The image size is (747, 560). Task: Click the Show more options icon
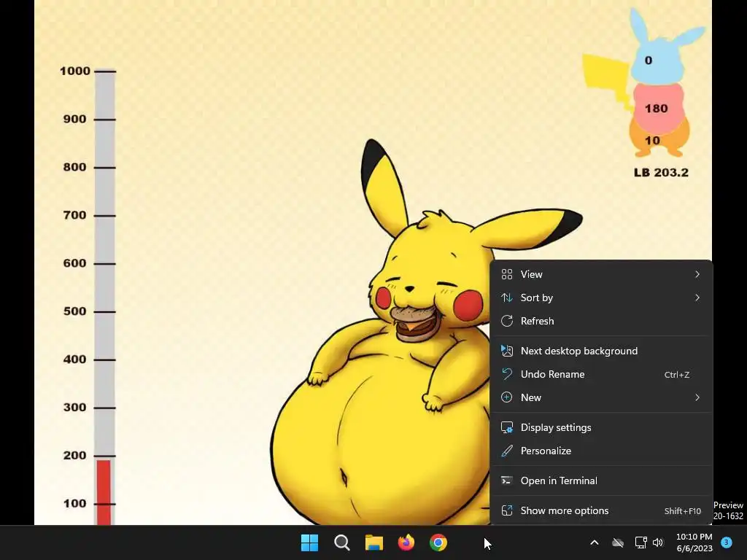[507, 511]
